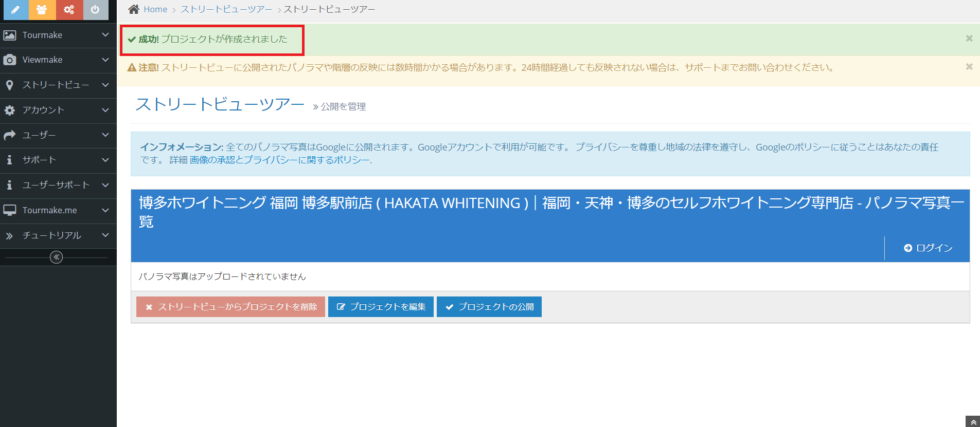980x427 pixels.
Task: Click the ストリートビュー map pin icon
Action: point(9,85)
